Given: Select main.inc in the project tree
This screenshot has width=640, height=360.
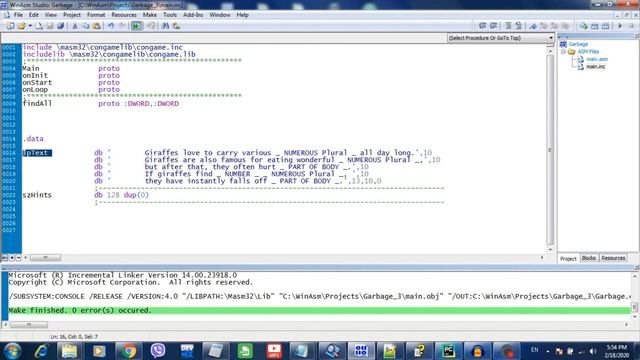Looking at the screenshot, I should pos(596,67).
